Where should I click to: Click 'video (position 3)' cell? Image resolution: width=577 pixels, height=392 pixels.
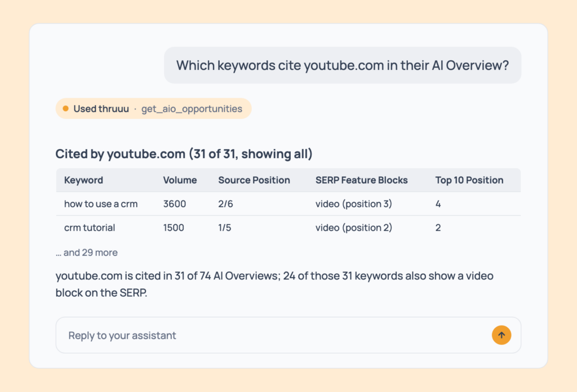(x=354, y=204)
